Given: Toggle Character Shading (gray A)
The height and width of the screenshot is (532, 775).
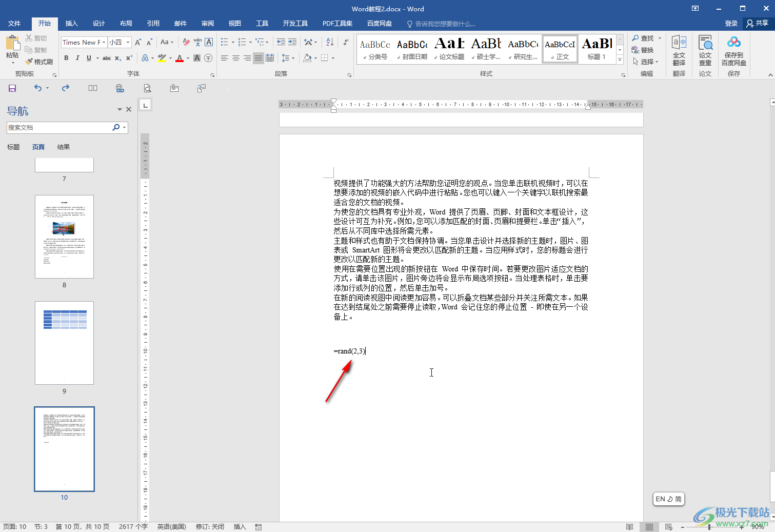Looking at the screenshot, I should tap(197, 58).
